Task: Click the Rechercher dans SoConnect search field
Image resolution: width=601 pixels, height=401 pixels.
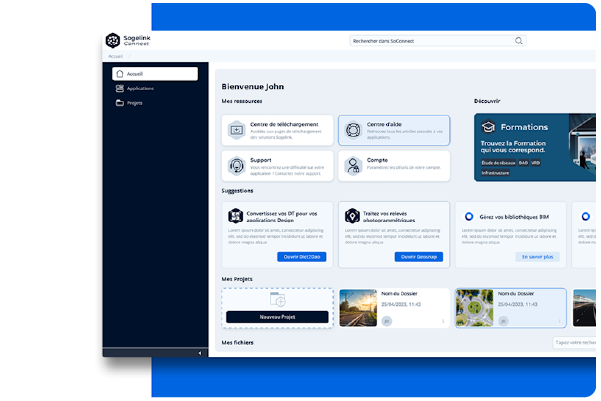Action: (x=430, y=41)
